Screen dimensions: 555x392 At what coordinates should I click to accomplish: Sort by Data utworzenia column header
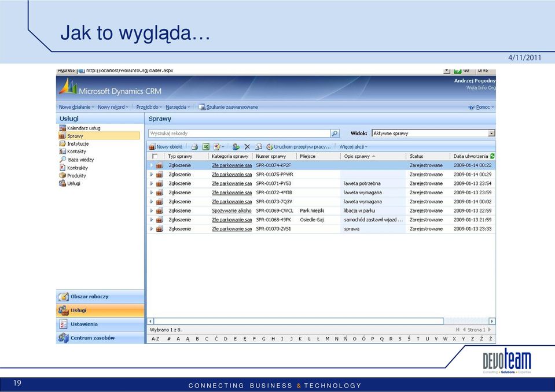coord(471,156)
